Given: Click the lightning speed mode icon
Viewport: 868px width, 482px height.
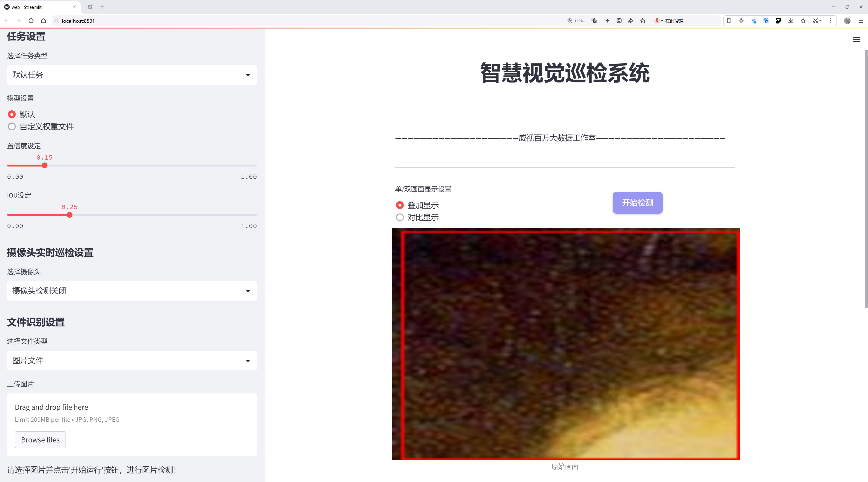Looking at the screenshot, I should 607,20.
